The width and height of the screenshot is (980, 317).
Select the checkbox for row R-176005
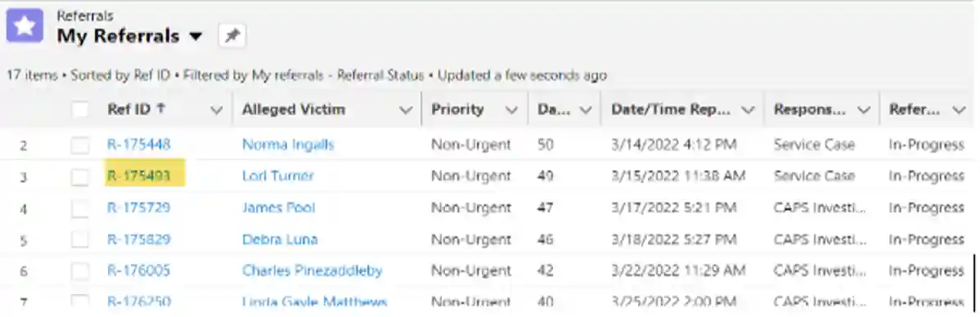pyautogui.click(x=80, y=270)
